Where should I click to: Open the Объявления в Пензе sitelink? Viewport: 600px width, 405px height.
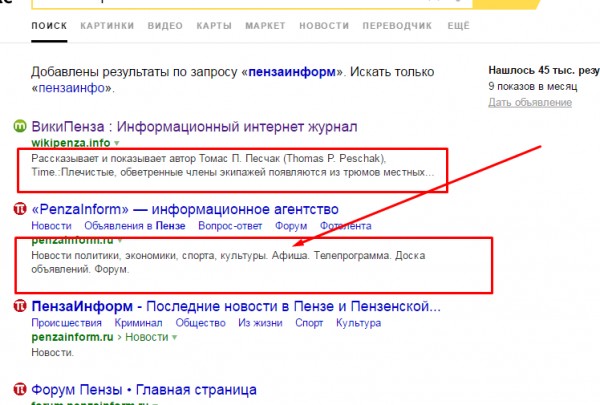[x=135, y=226]
